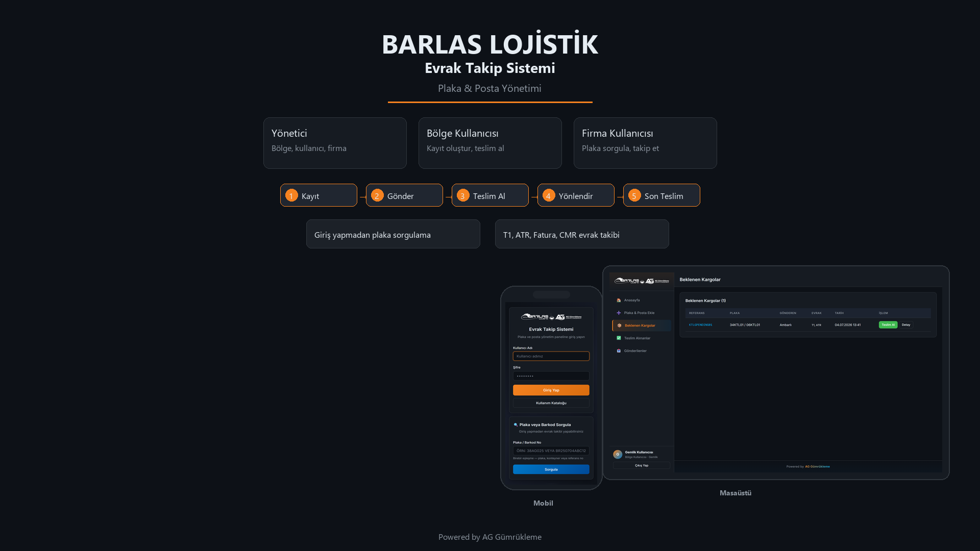980x551 pixels.
Task: Click the green Teslim Al button
Action: pyautogui.click(x=888, y=324)
